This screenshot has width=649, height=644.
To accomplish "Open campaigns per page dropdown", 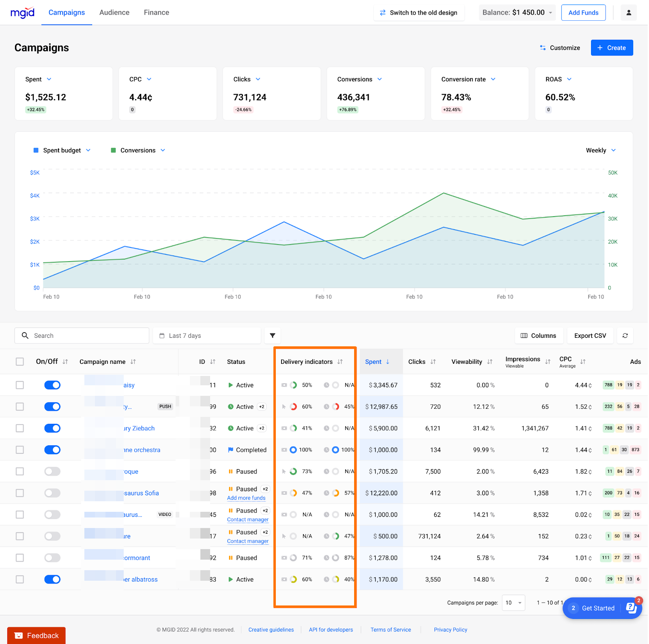I will [513, 603].
